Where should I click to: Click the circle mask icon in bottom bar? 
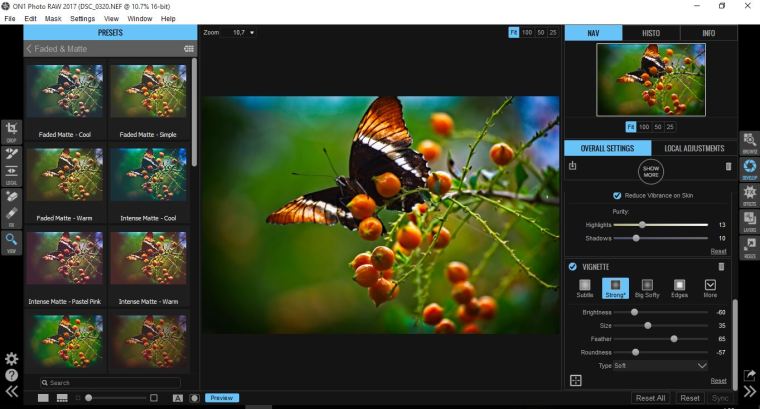[x=194, y=398]
